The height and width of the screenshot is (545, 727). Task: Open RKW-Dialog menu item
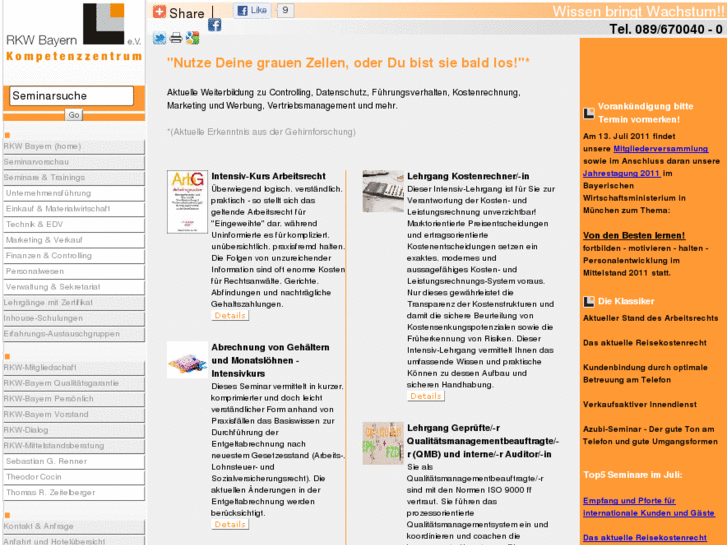[x=74, y=430]
